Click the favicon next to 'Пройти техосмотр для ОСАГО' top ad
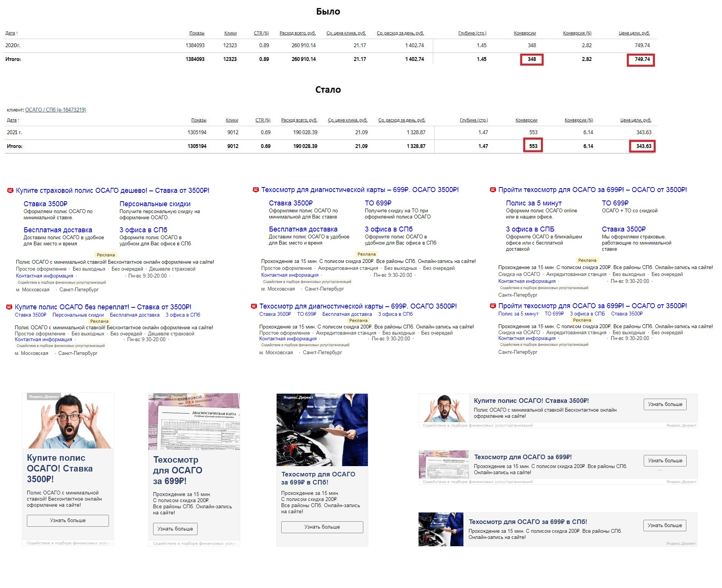722x588 pixels. click(x=493, y=189)
